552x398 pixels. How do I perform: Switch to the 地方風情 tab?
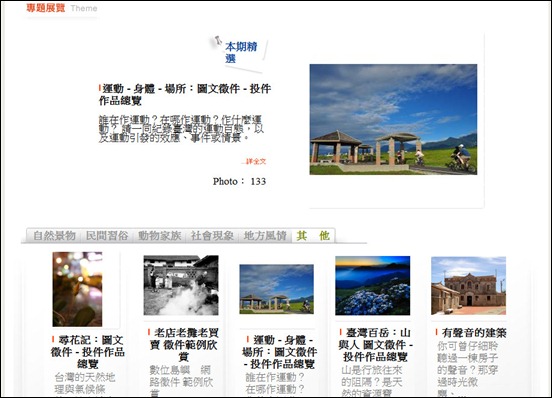coord(265,235)
